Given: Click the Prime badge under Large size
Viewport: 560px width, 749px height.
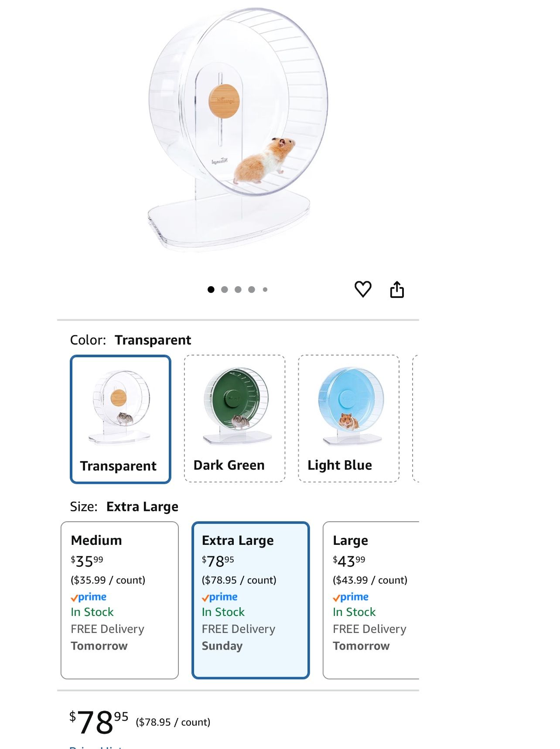Looking at the screenshot, I should click(x=351, y=597).
